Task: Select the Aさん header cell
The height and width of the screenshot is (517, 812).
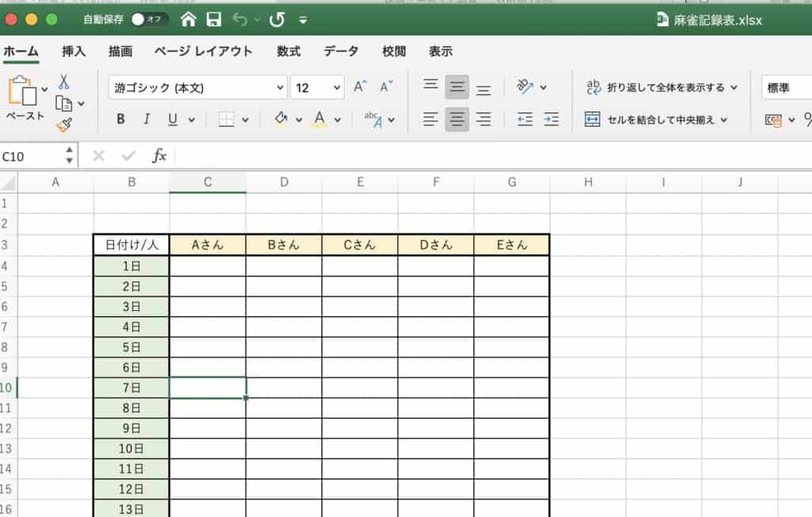Action: click(x=208, y=244)
